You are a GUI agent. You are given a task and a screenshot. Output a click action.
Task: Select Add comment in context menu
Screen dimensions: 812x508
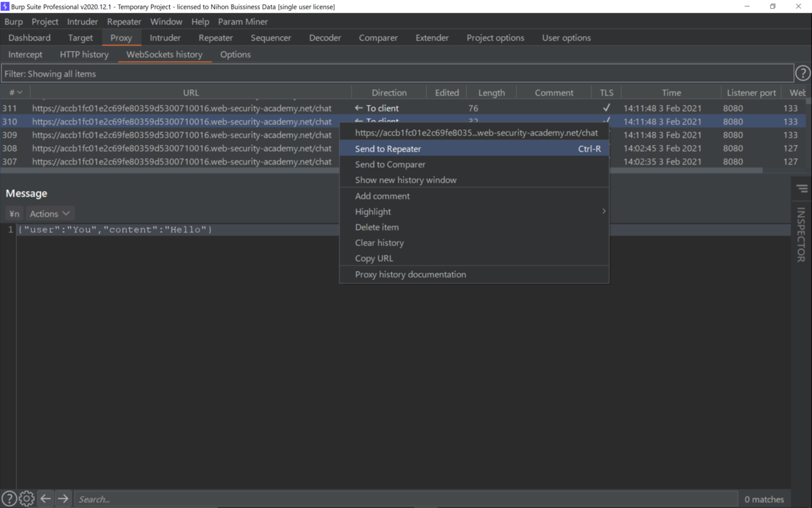point(474,196)
